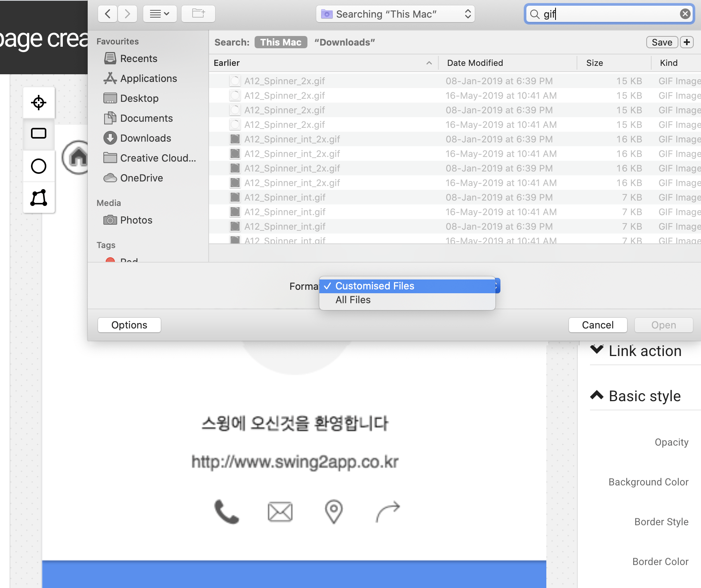Choose All Files in Format menu
Screen dimensions: 701x588
click(353, 300)
